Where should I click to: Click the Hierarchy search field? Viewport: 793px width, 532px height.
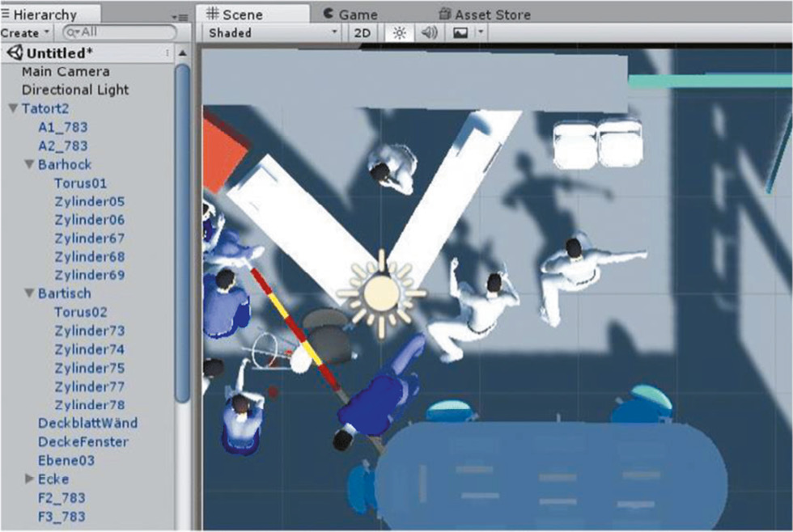[x=121, y=33]
